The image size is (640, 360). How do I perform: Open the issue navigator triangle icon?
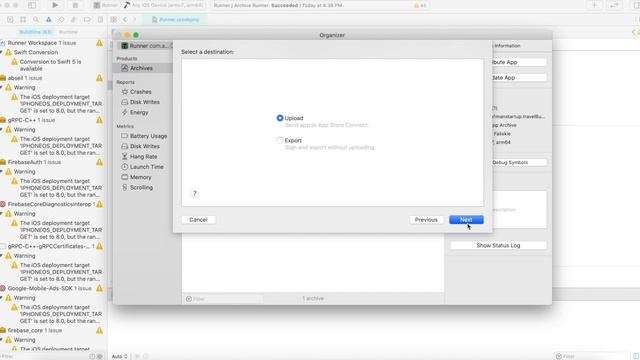point(49,20)
